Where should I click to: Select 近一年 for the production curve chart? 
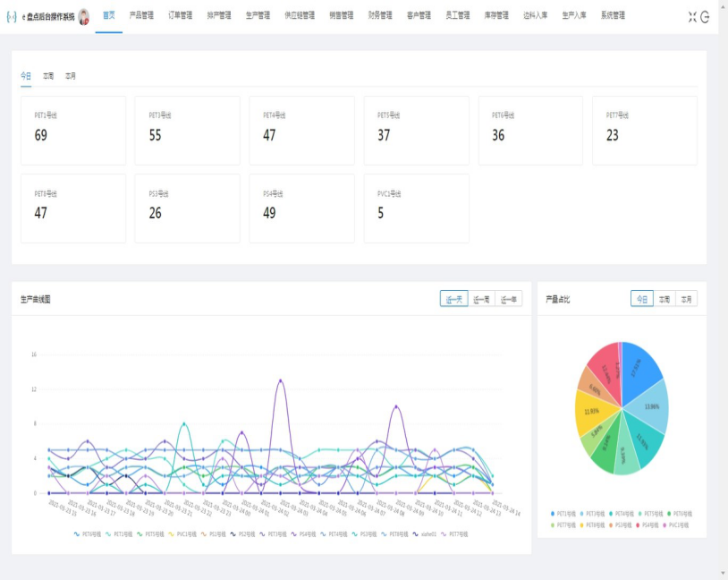point(508,300)
